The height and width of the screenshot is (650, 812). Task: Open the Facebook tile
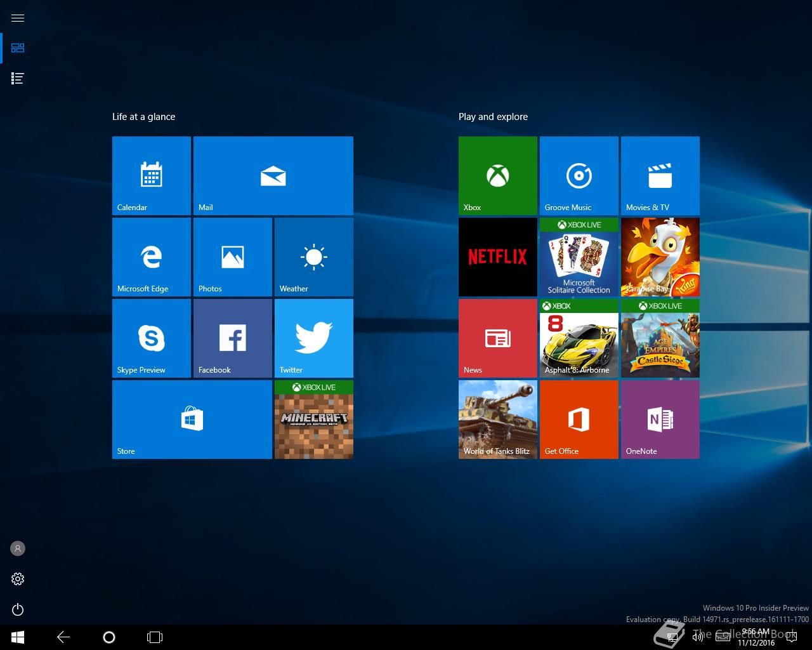pyautogui.click(x=233, y=338)
